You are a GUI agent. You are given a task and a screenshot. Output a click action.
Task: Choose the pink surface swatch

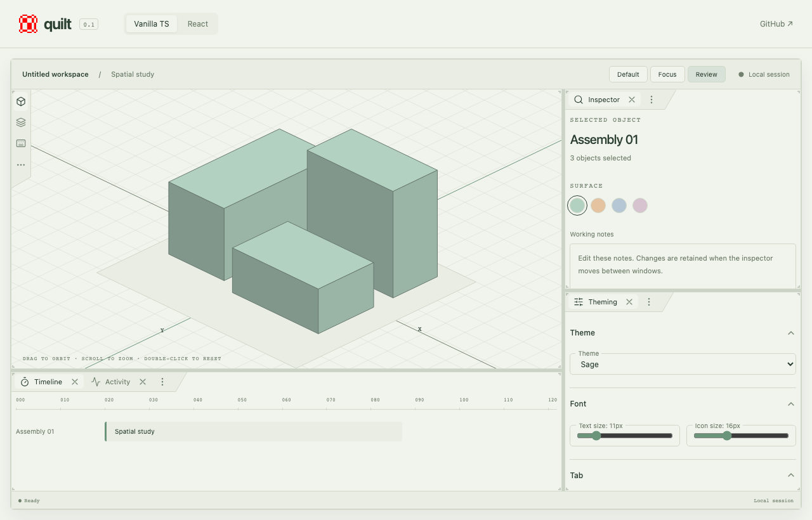[640, 205]
